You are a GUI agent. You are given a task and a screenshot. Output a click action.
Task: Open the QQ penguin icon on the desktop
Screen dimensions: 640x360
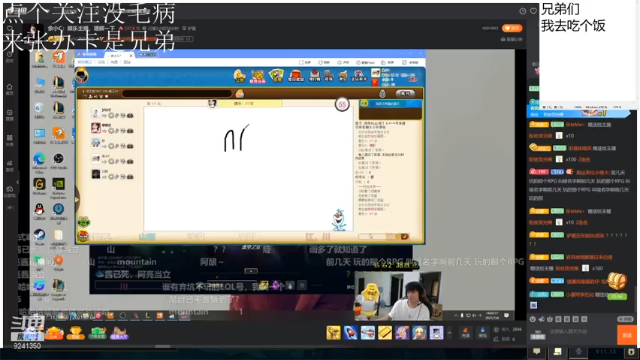coord(39,210)
